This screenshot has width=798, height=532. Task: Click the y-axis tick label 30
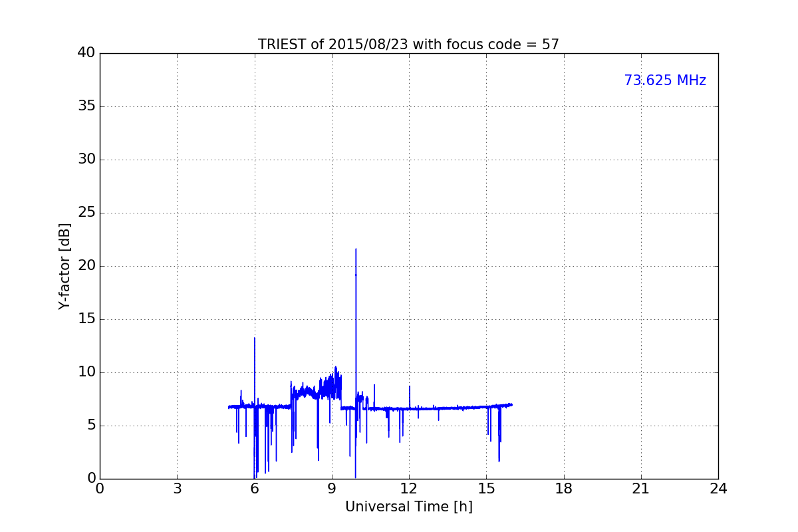(x=86, y=160)
